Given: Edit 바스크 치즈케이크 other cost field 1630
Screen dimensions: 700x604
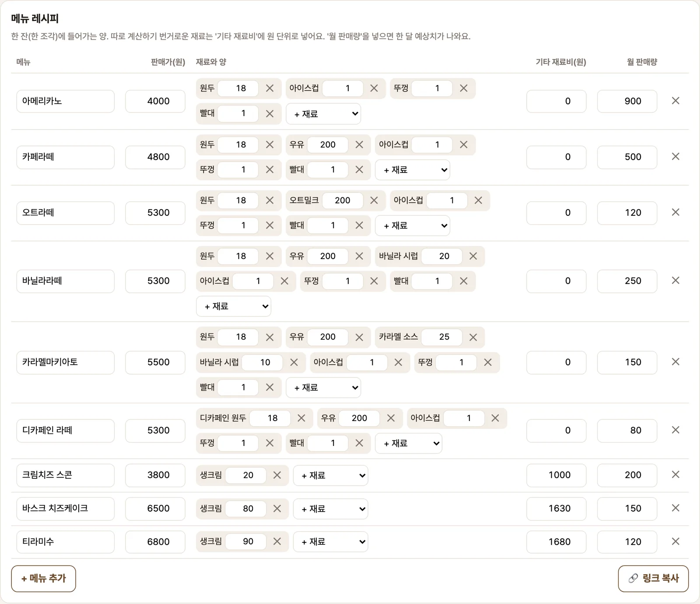Looking at the screenshot, I should pos(556,509).
